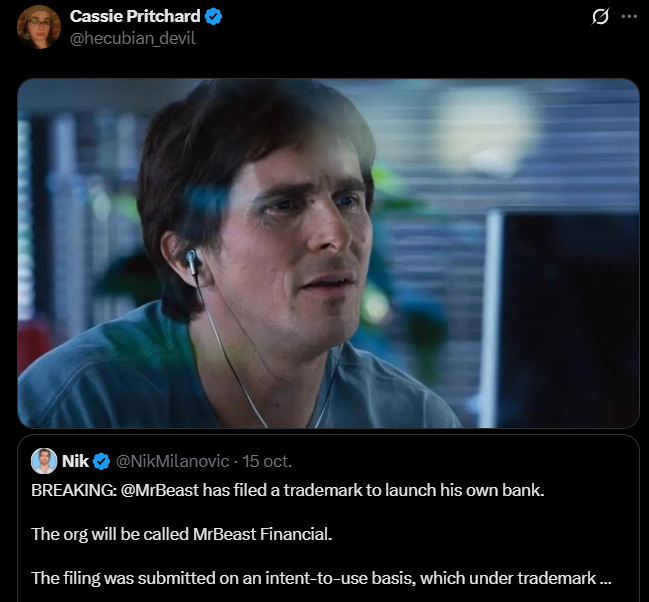Expand truncated text via trailing ellipsis

pos(605,579)
